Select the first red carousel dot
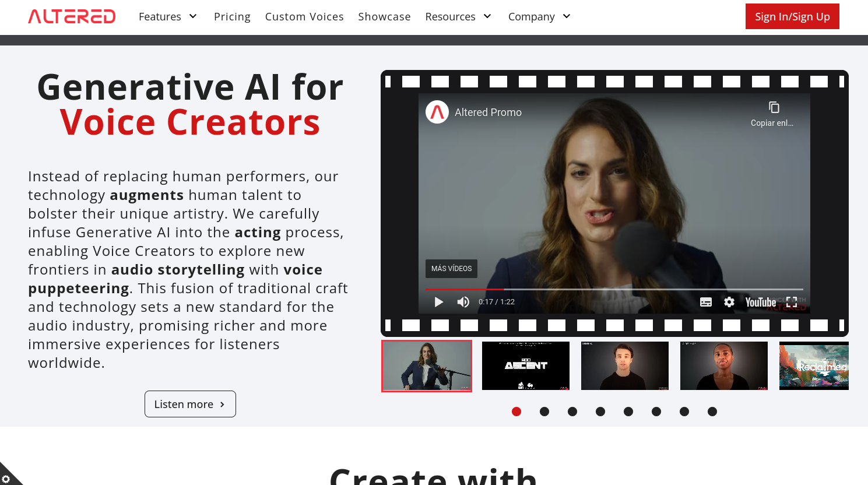Image resolution: width=868 pixels, height=485 pixels. pyautogui.click(x=516, y=412)
